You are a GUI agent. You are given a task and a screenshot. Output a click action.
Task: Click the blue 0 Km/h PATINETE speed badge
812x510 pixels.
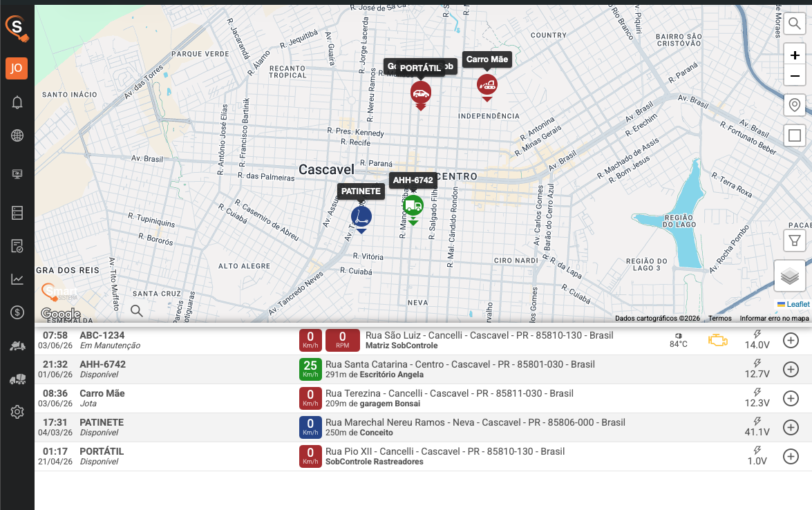coord(310,427)
